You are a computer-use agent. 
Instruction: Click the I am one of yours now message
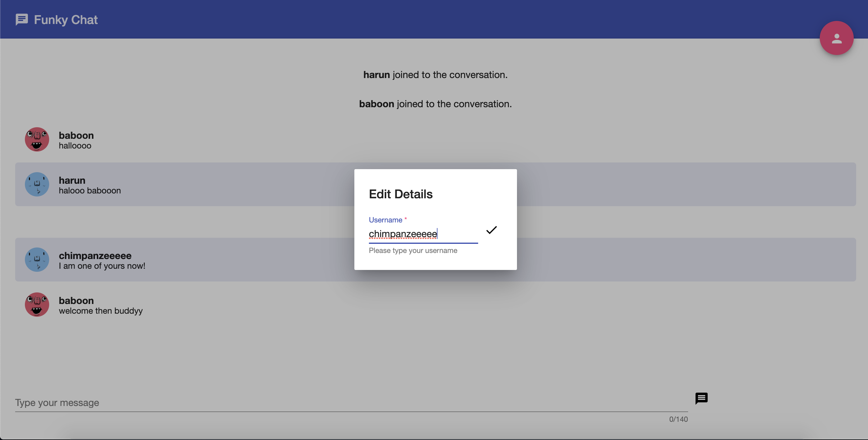[102, 266]
